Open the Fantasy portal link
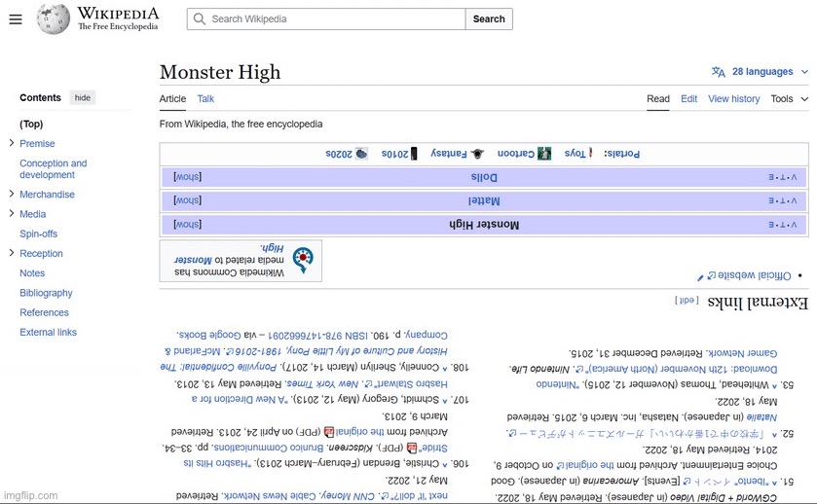 click(449, 153)
